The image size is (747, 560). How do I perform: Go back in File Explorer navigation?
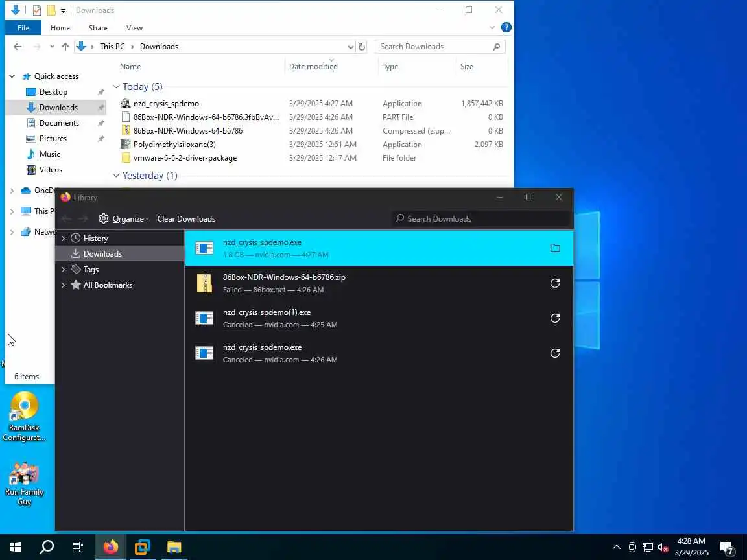[18, 47]
